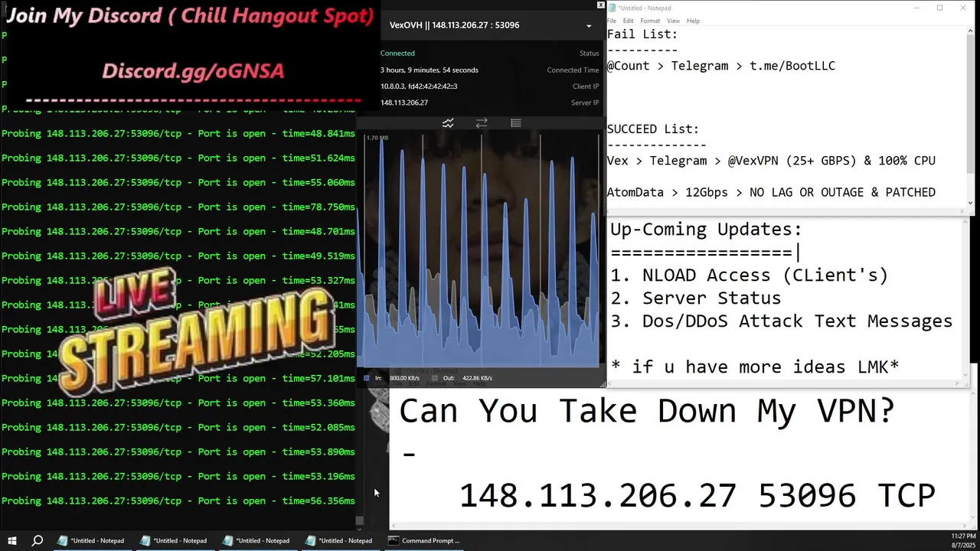Open the taskbar Search icon
The height and width of the screenshot is (551, 980).
(37, 540)
